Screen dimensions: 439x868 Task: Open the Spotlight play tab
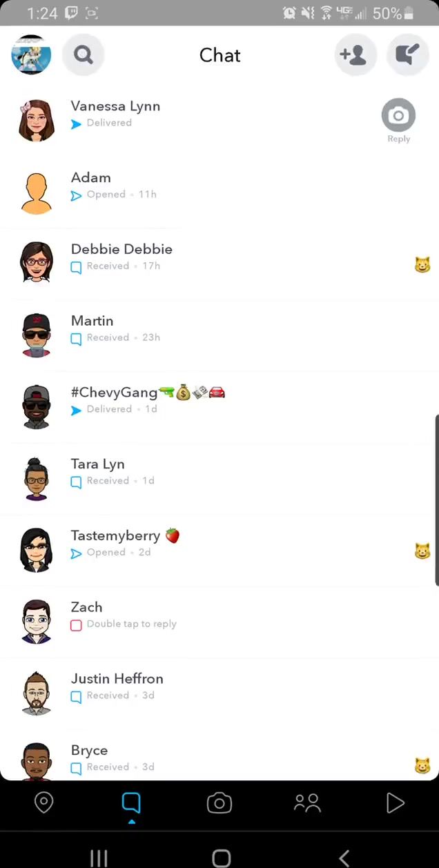pyautogui.click(x=395, y=802)
